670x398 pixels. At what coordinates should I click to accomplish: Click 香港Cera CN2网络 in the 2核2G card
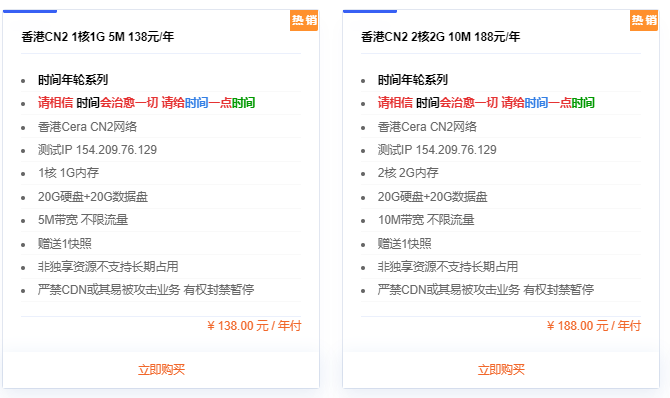tap(427, 127)
